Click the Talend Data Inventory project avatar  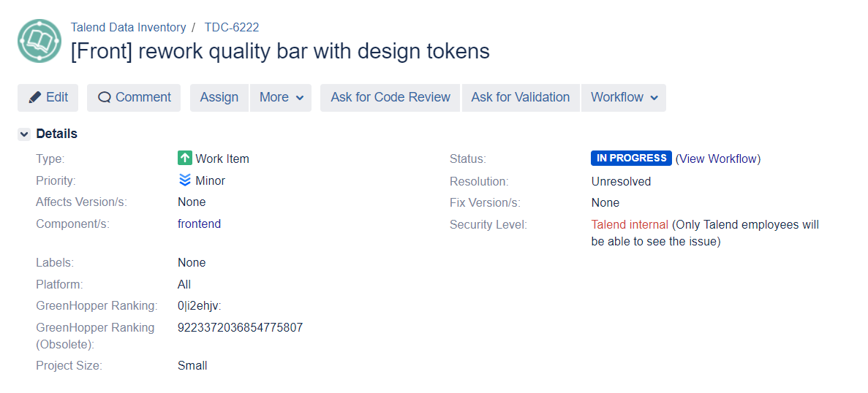[x=39, y=41]
